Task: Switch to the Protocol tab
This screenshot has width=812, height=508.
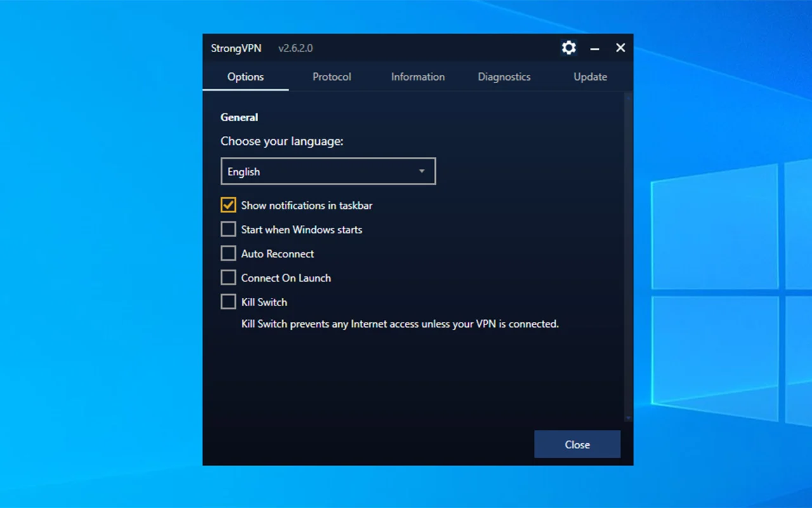Action: [x=332, y=77]
